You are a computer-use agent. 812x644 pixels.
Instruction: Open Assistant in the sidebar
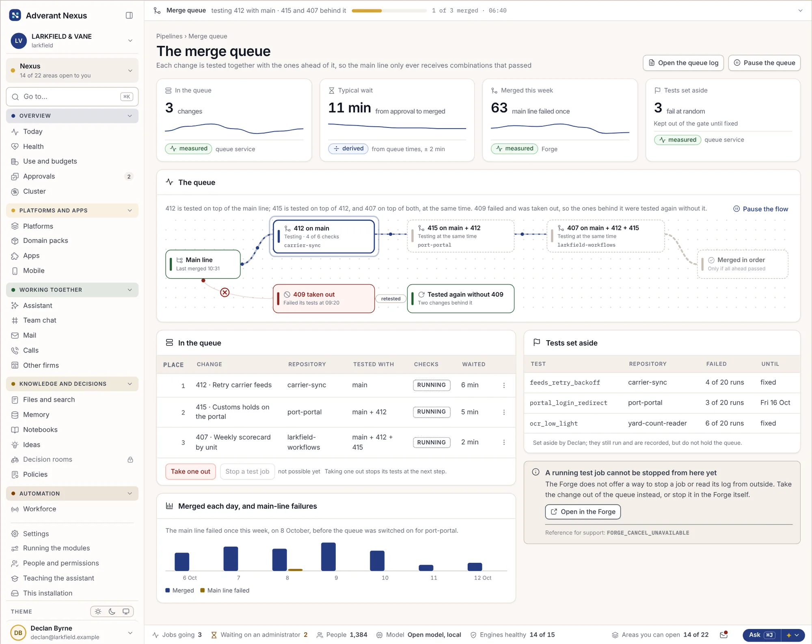(x=72, y=305)
